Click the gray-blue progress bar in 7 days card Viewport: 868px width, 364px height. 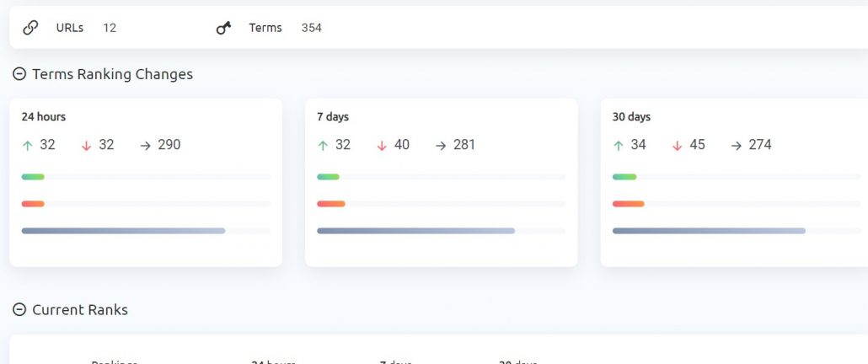415,231
